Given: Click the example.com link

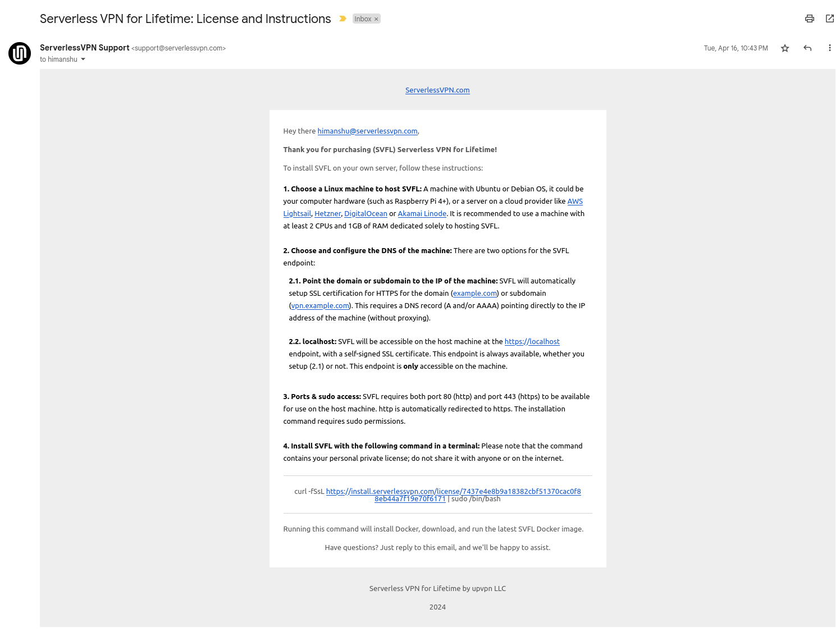Looking at the screenshot, I should point(474,293).
